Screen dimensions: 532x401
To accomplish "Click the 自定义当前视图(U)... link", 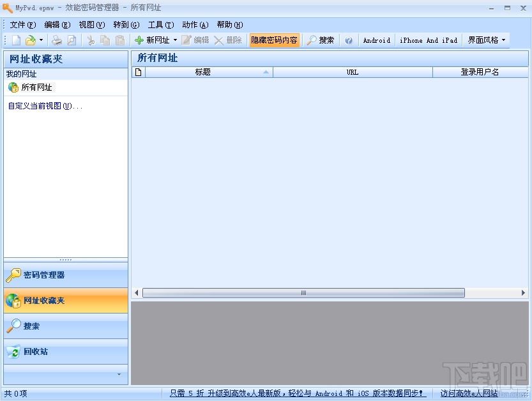I will coord(45,106).
